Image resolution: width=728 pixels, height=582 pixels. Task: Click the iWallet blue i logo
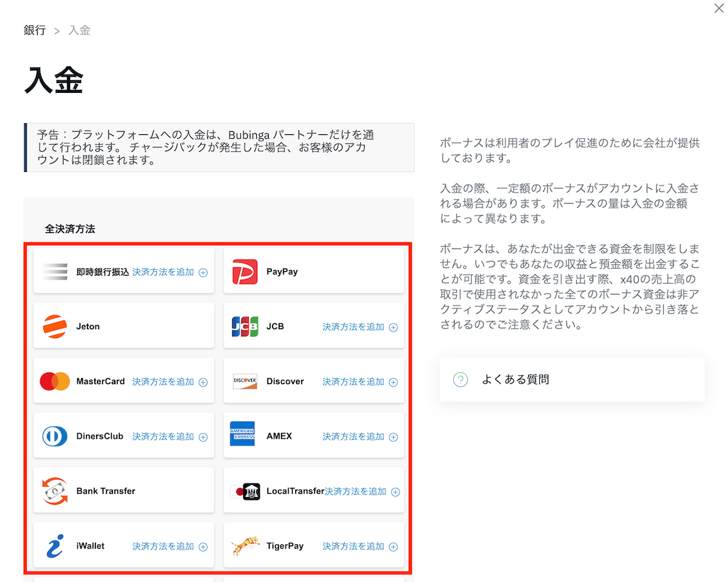pyautogui.click(x=55, y=546)
